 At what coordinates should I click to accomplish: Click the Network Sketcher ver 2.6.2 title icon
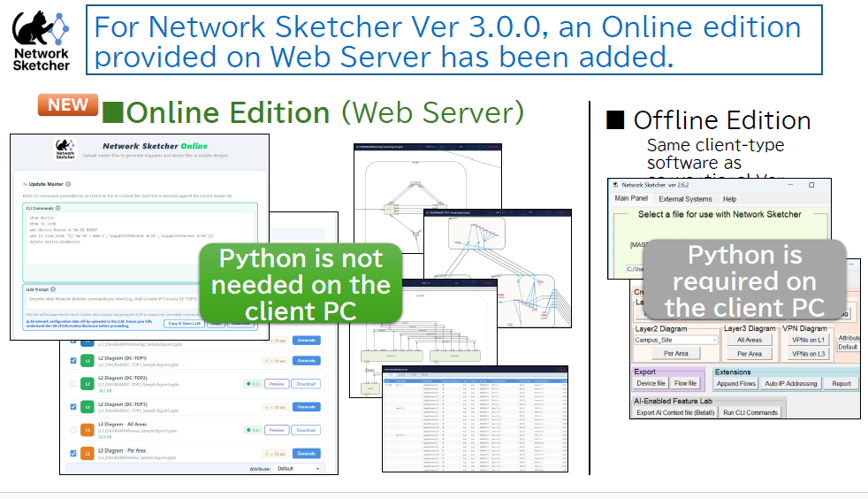(x=615, y=185)
